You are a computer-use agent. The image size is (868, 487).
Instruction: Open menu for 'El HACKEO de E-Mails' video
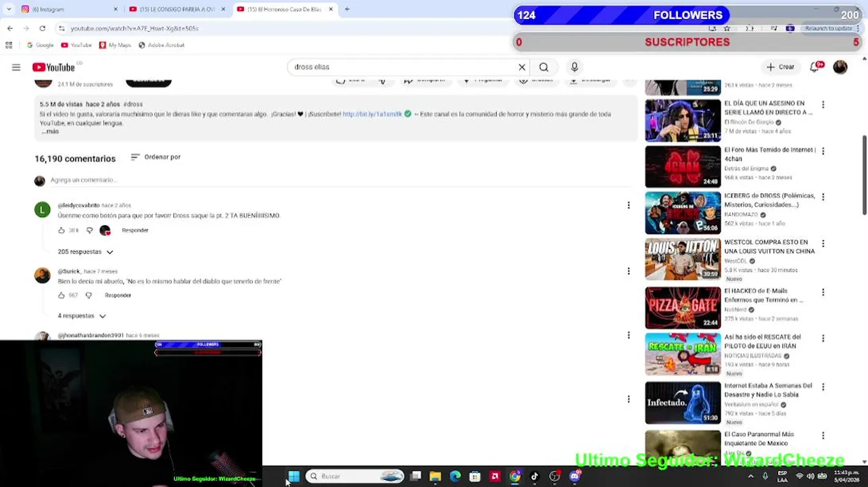pos(823,292)
